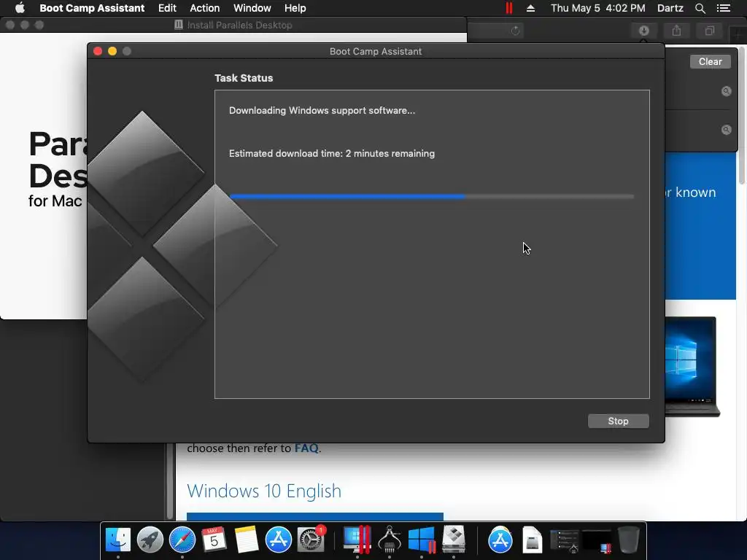
Task: Open the Edit menu
Action: [x=167, y=8]
